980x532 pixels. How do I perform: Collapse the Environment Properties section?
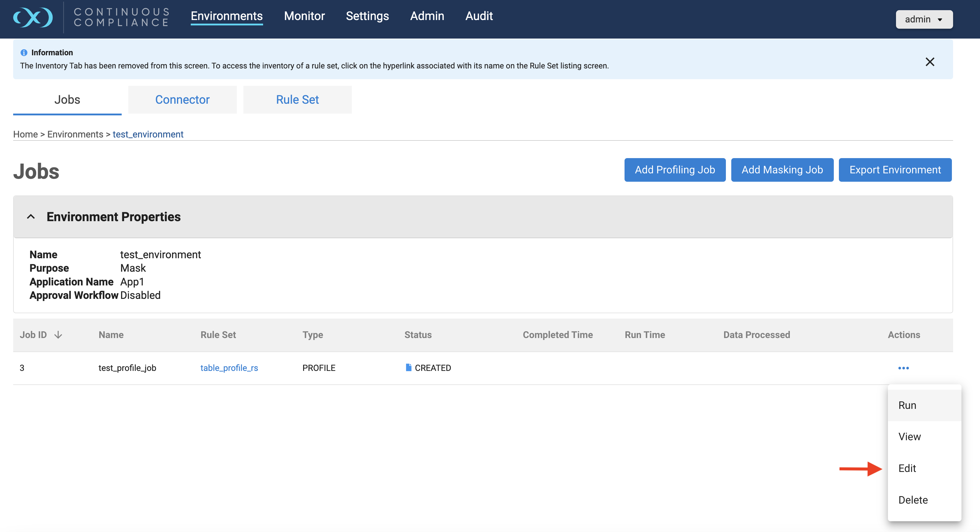click(31, 217)
